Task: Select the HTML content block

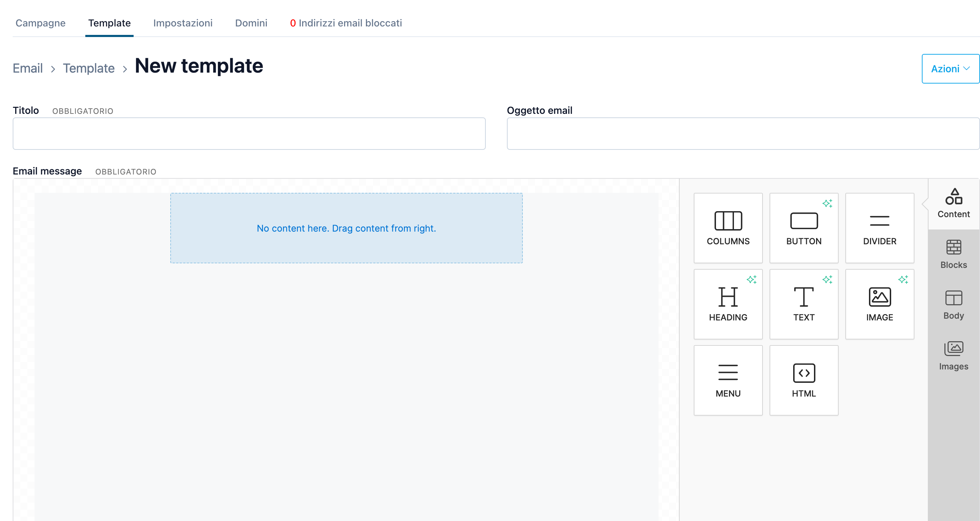Action: point(803,380)
